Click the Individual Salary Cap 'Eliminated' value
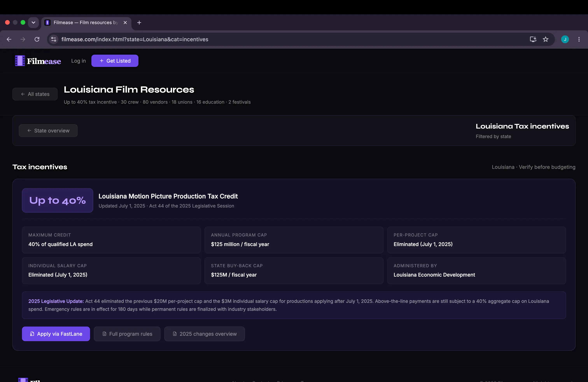Image resolution: width=588 pixels, height=382 pixels. [58, 275]
